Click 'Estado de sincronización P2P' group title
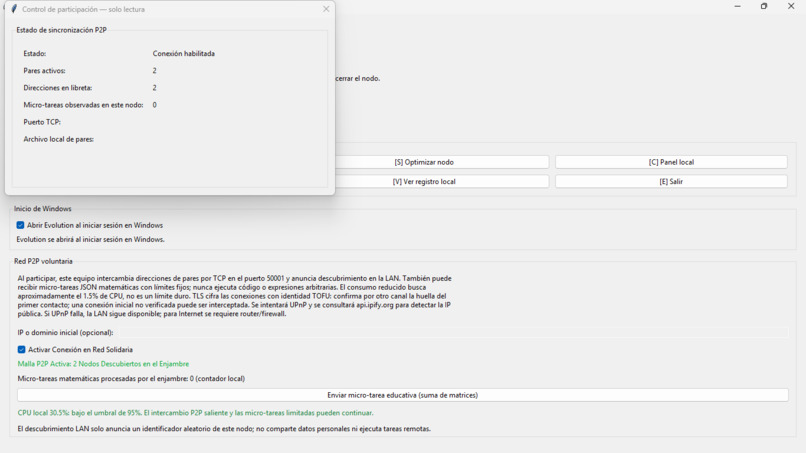This screenshot has width=806, height=453. [x=61, y=30]
